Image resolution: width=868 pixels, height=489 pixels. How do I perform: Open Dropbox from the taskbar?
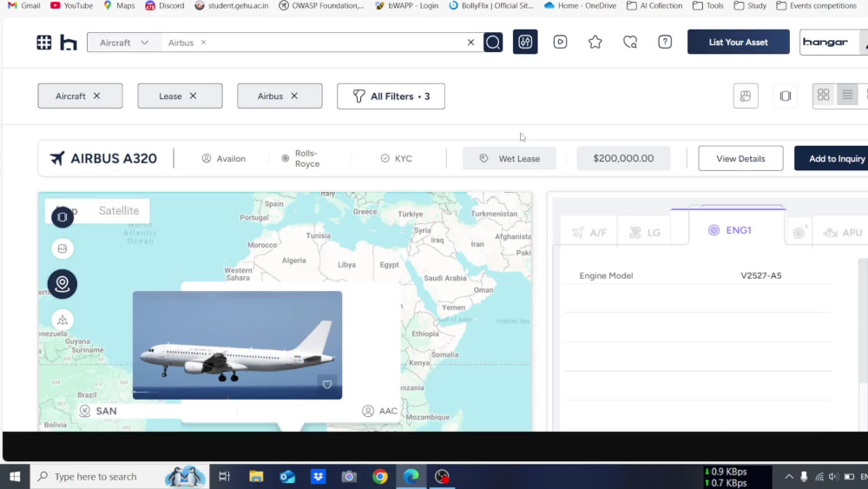pyautogui.click(x=319, y=476)
